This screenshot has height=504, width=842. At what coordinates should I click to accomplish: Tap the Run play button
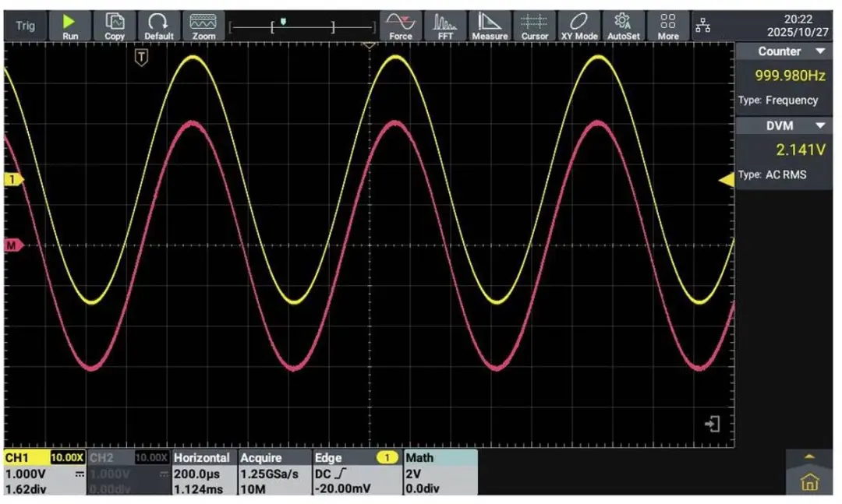70,26
